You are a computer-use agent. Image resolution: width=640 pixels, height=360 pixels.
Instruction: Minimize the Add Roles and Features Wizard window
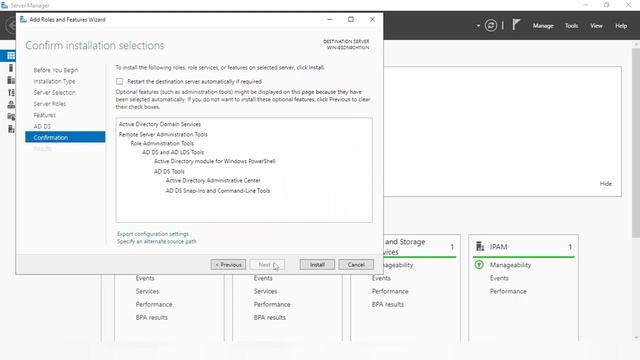point(330,19)
